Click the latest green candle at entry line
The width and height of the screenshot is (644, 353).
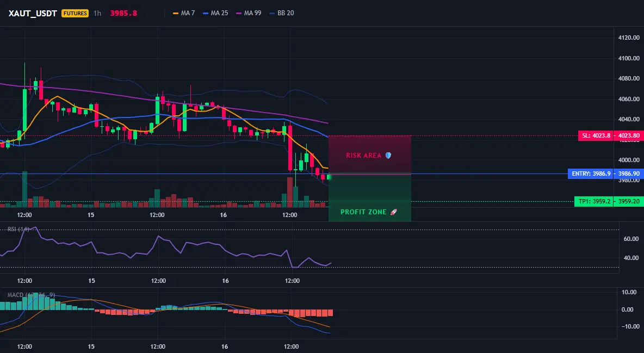coord(328,177)
